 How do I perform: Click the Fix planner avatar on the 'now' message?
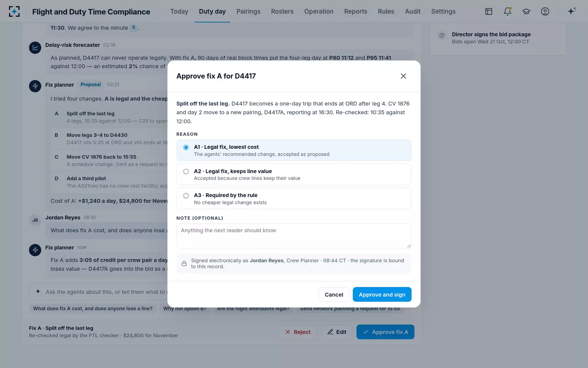click(x=35, y=250)
